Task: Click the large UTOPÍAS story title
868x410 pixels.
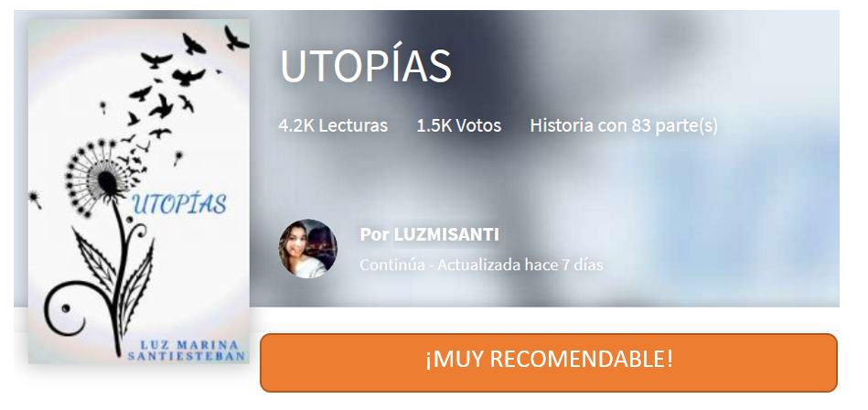Action: pyautogui.click(x=366, y=67)
